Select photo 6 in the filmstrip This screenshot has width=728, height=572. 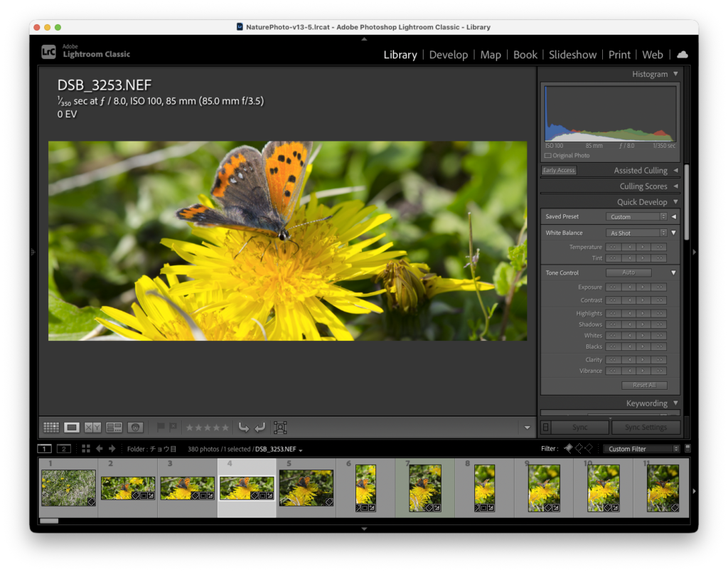point(365,488)
